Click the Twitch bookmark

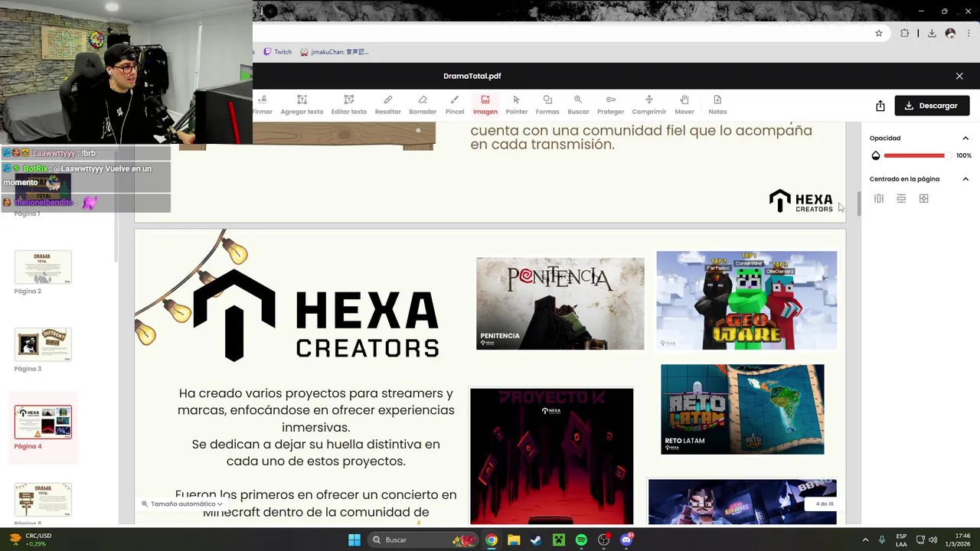(277, 52)
